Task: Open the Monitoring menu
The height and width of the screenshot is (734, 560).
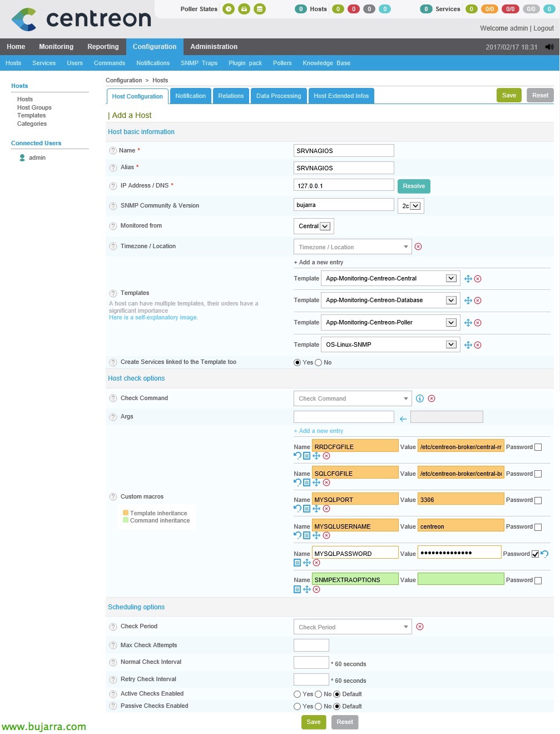Action: 56,47
